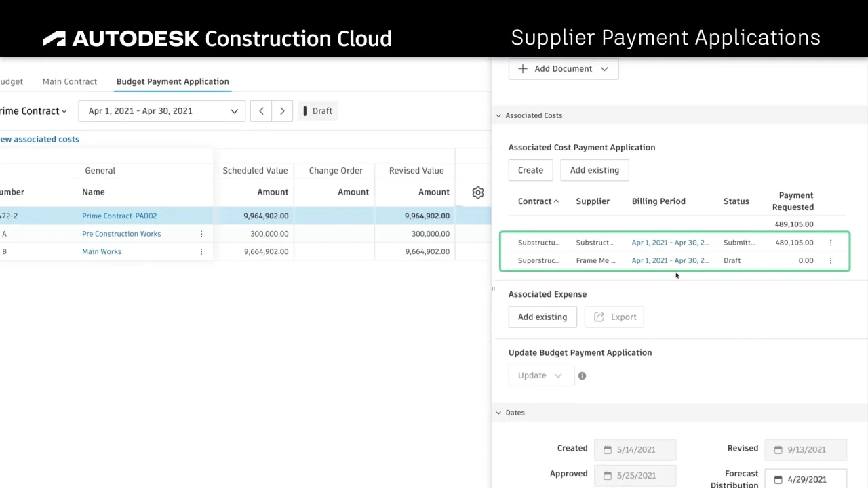Open table settings gear icon
The height and width of the screenshot is (488, 868).
click(x=478, y=192)
